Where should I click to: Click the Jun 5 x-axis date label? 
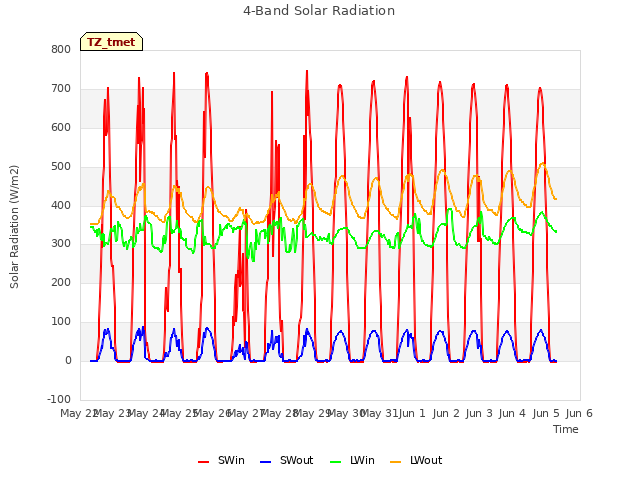tap(546, 413)
